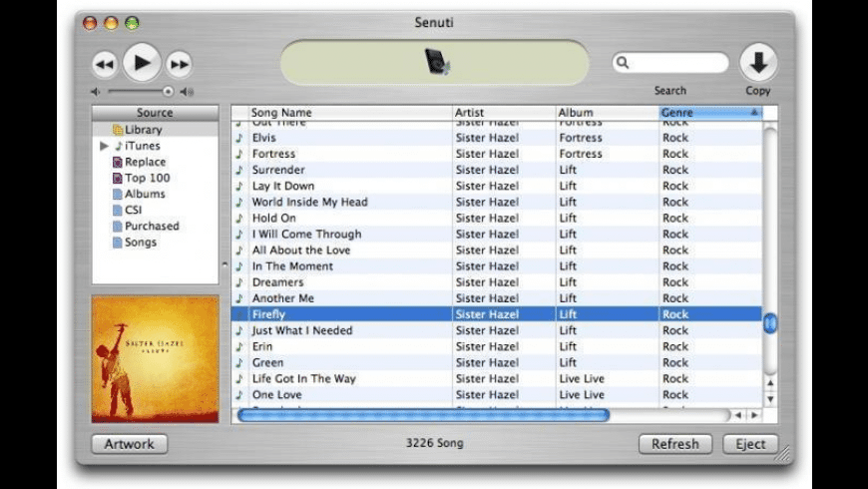Click the Source panel header
This screenshot has height=489, width=868.
[x=155, y=113]
